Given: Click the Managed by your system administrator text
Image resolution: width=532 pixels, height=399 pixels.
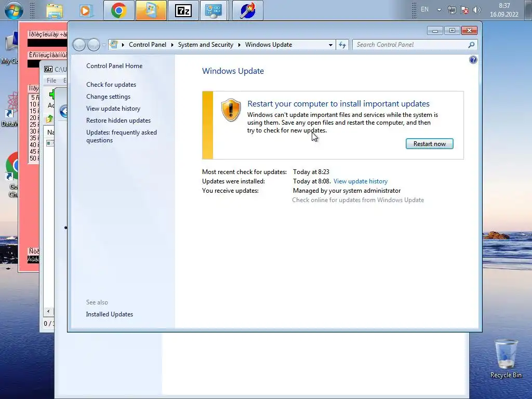Looking at the screenshot, I should [x=347, y=191].
